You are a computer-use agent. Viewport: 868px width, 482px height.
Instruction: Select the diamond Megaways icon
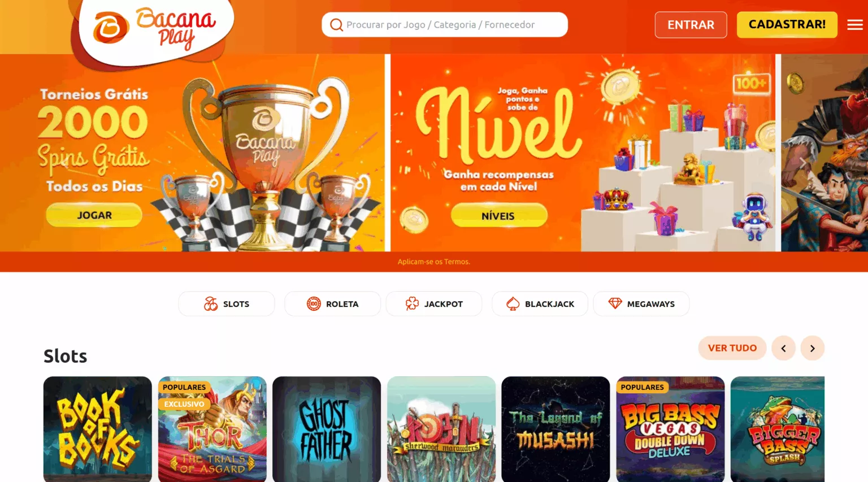pos(615,304)
